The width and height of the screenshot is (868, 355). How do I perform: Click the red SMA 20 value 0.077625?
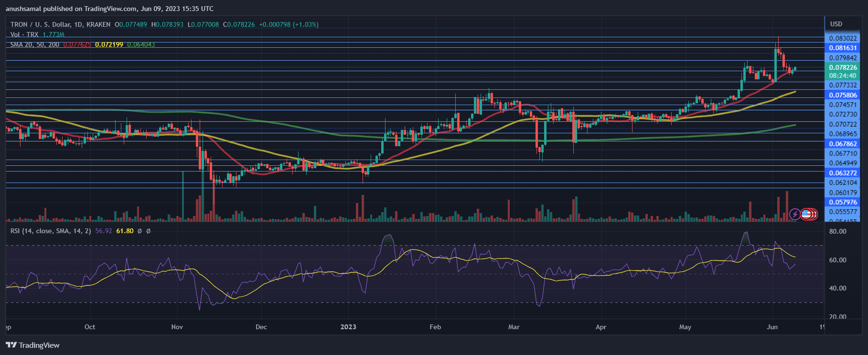click(77, 44)
